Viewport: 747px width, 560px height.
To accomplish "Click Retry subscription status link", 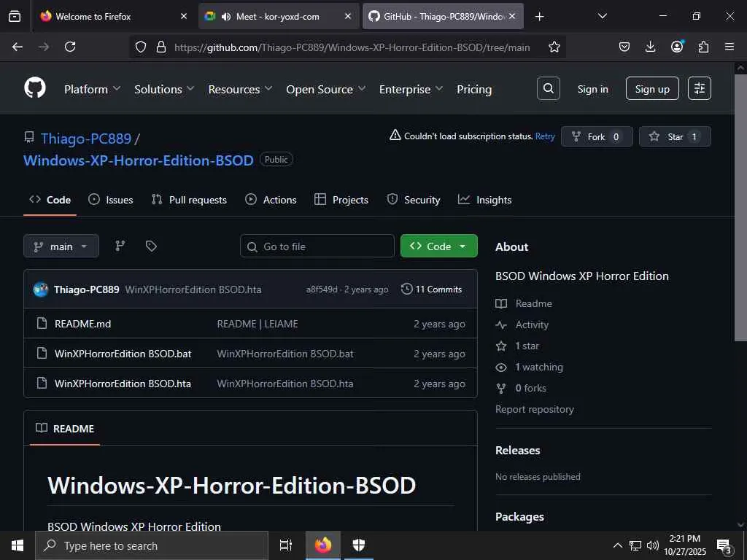I will (x=545, y=136).
